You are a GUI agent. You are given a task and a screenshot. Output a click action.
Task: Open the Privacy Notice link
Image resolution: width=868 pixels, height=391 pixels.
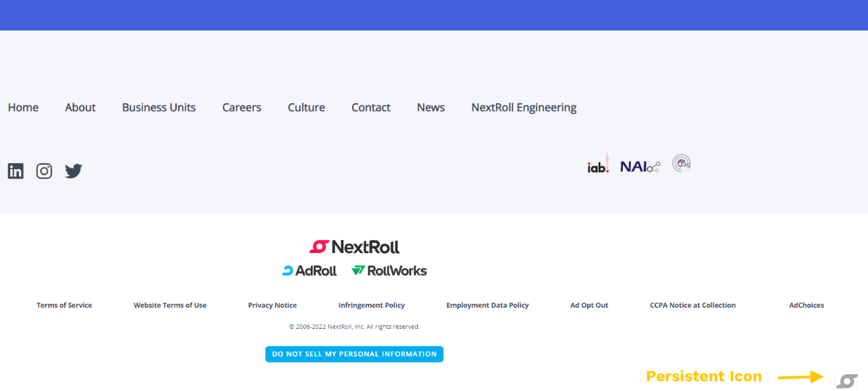coord(272,305)
